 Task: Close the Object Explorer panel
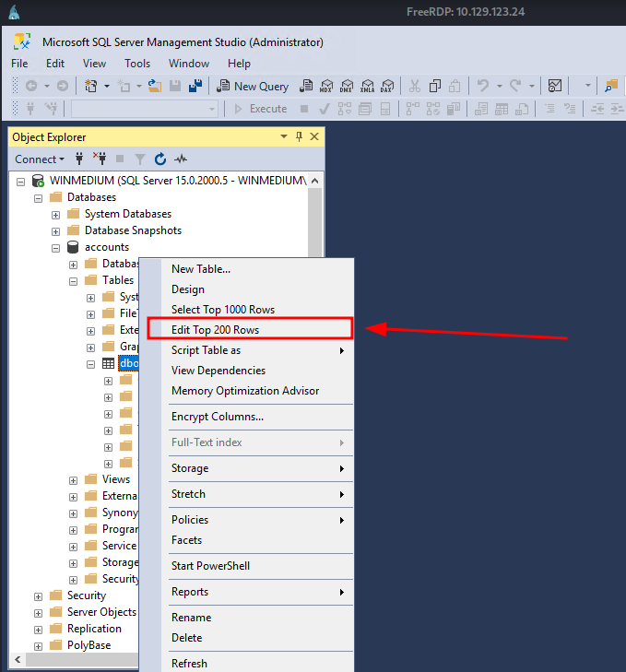314,136
